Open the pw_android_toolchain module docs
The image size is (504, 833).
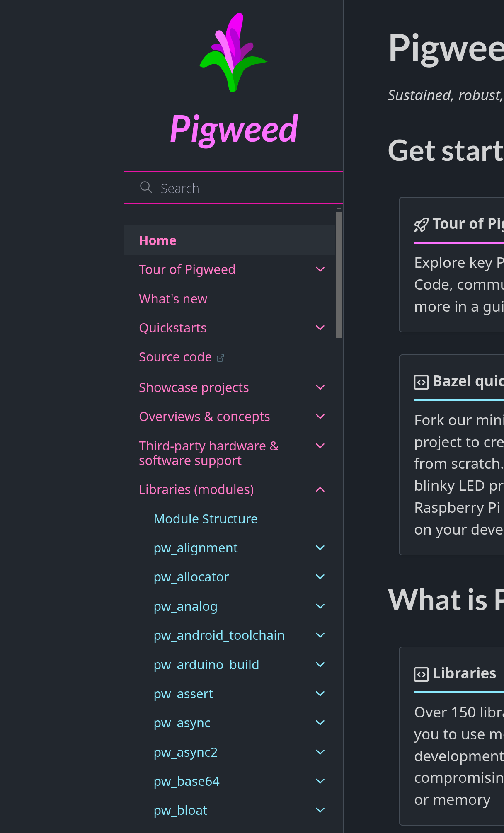[x=219, y=635]
